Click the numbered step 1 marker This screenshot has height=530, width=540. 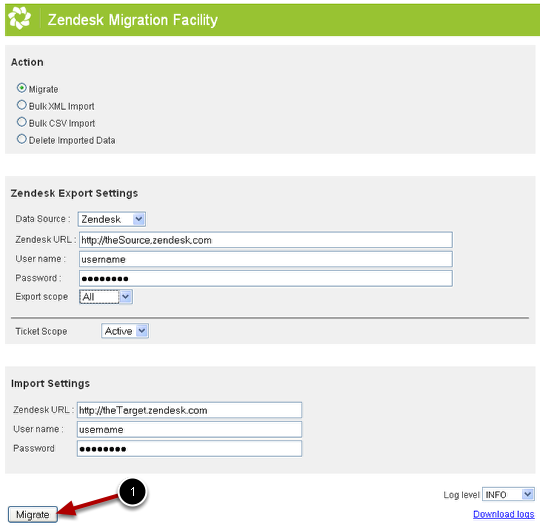click(x=133, y=491)
